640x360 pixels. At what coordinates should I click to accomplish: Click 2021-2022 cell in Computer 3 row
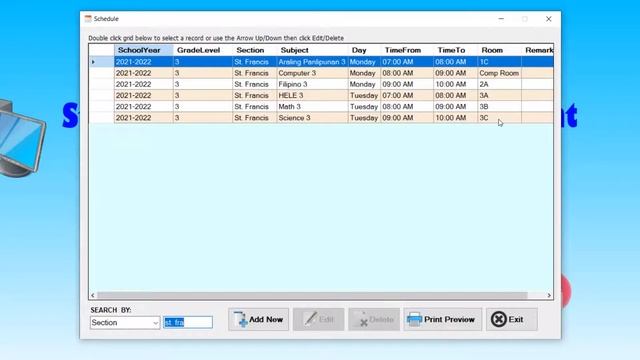coord(143,73)
